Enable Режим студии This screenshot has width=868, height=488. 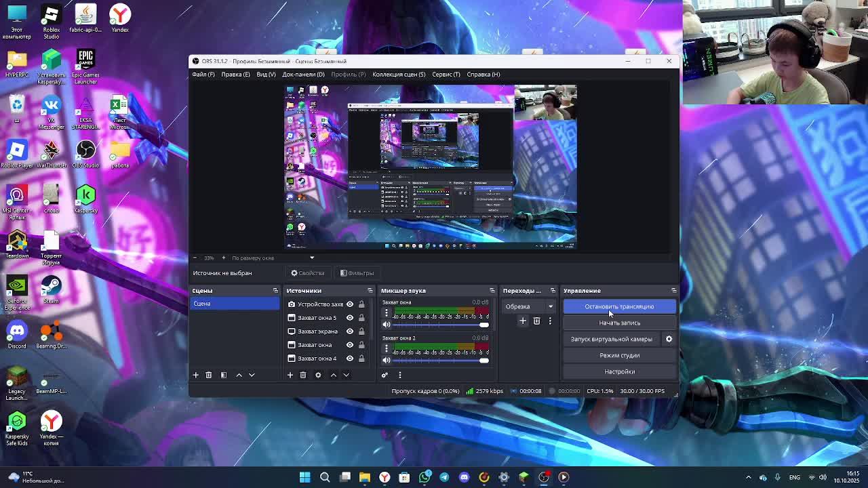[x=619, y=355]
